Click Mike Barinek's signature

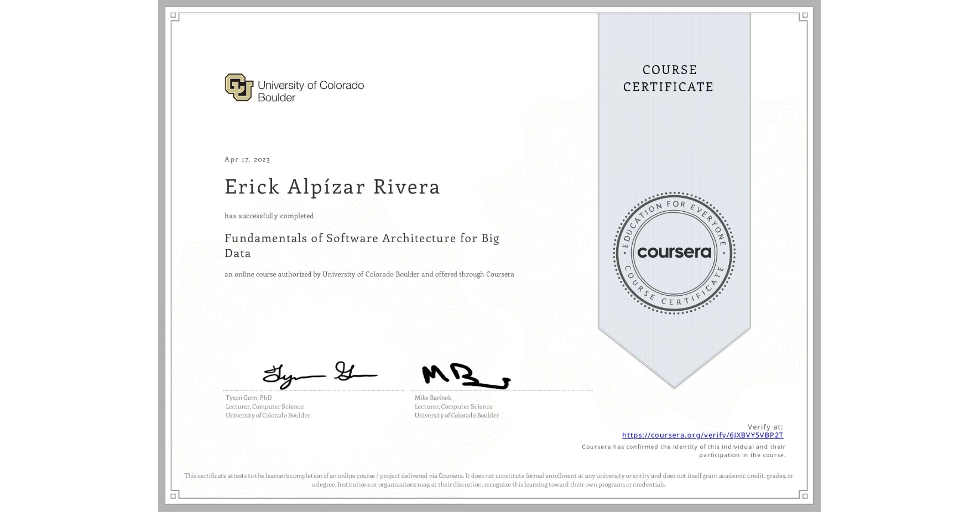(x=466, y=376)
